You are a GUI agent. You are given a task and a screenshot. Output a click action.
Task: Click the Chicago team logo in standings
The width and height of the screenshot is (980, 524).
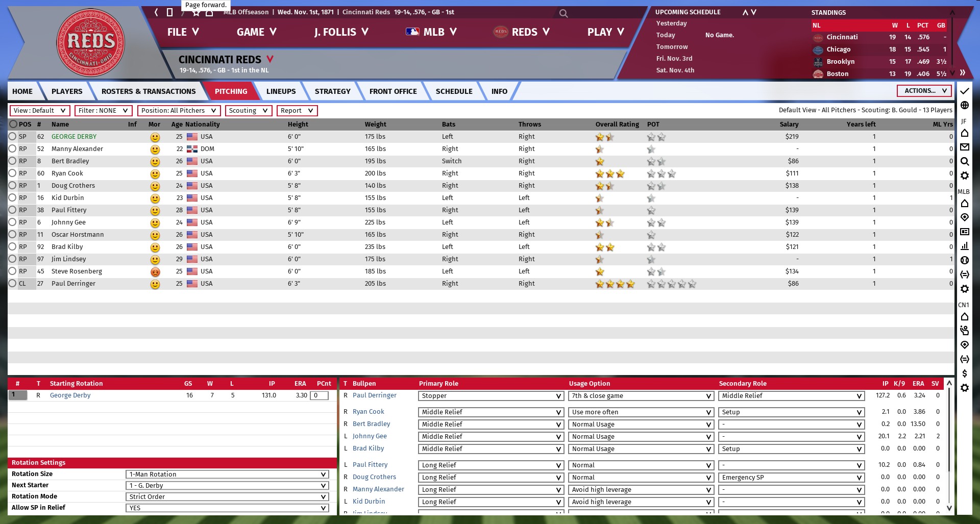coord(818,49)
